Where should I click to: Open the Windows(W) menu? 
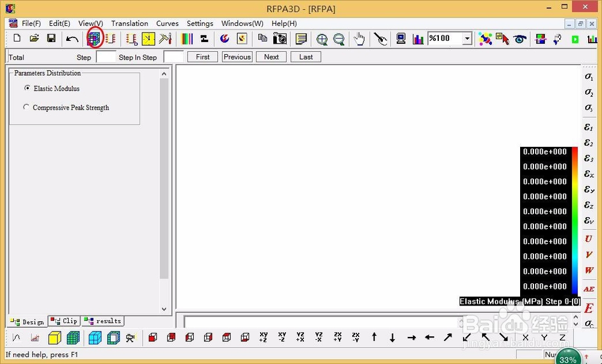[242, 23]
